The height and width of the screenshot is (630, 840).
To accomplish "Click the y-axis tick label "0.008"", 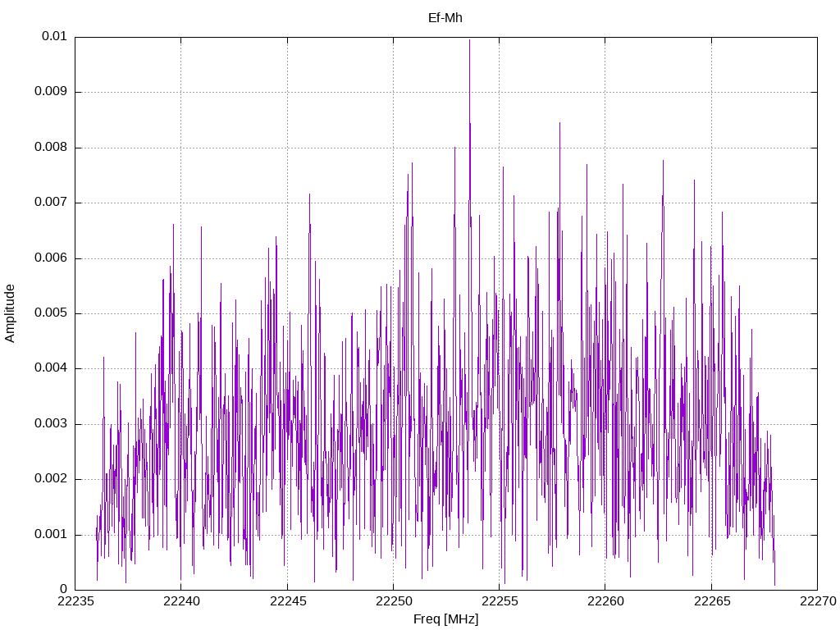I will [x=51, y=148].
